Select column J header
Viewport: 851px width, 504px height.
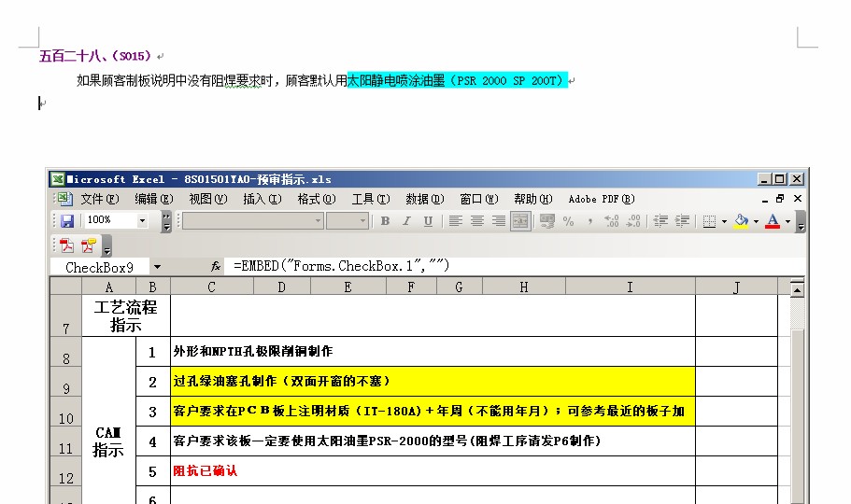pyautogui.click(x=736, y=287)
